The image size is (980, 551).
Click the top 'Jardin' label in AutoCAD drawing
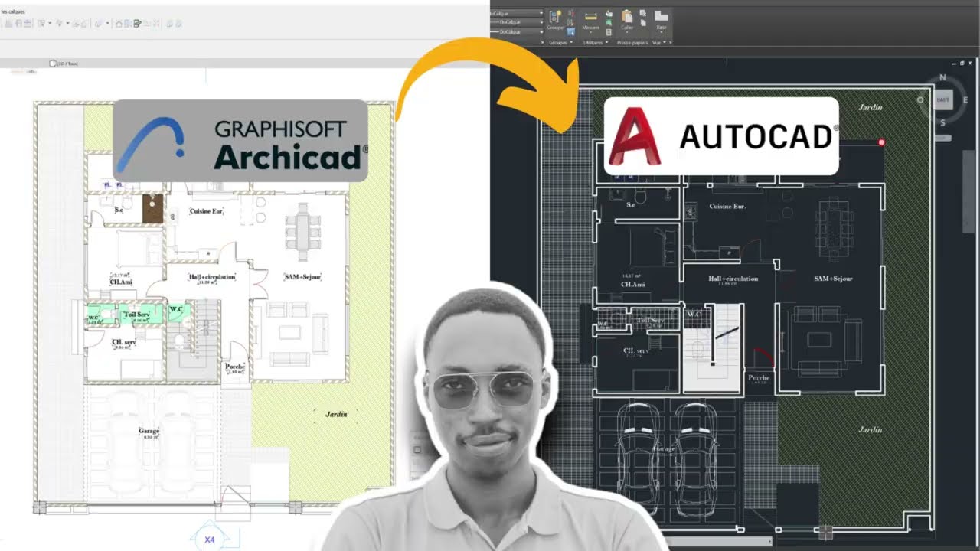point(871,108)
